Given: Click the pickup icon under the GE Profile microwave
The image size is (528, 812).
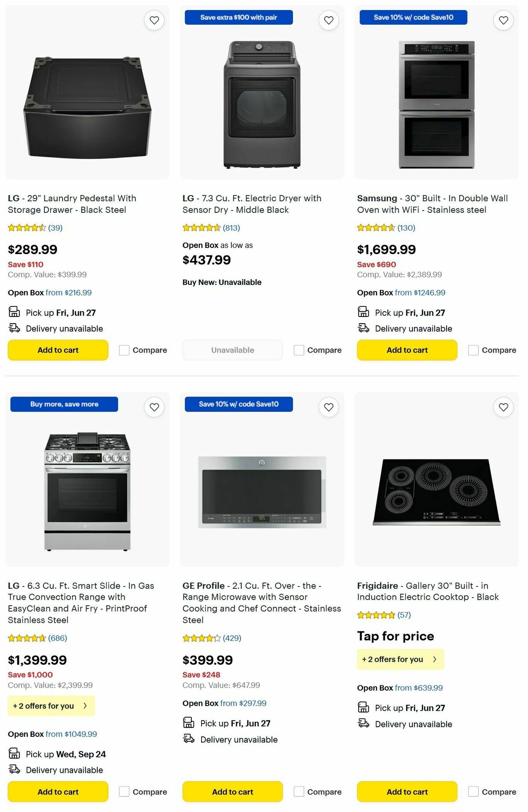Looking at the screenshot, I should (188, 722).
